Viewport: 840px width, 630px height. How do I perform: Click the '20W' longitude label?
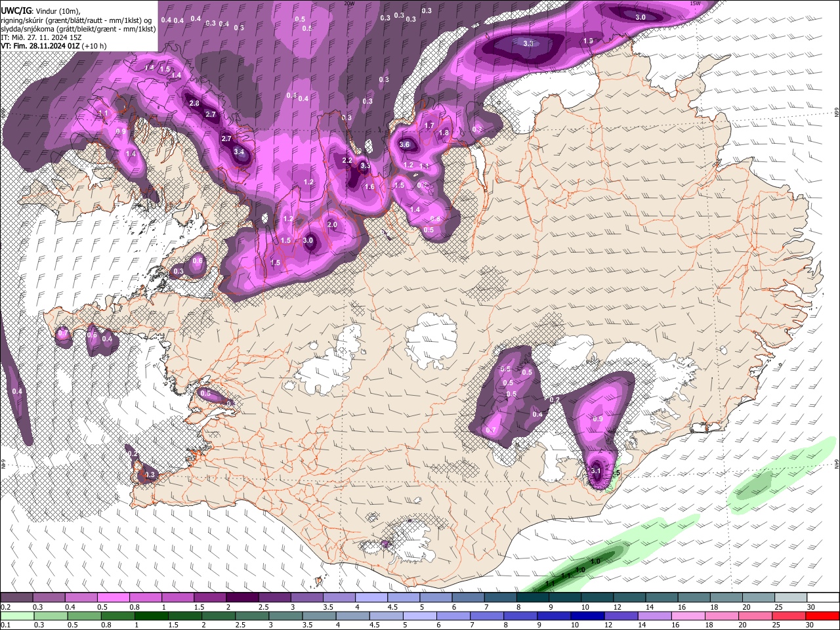point(349,3)
